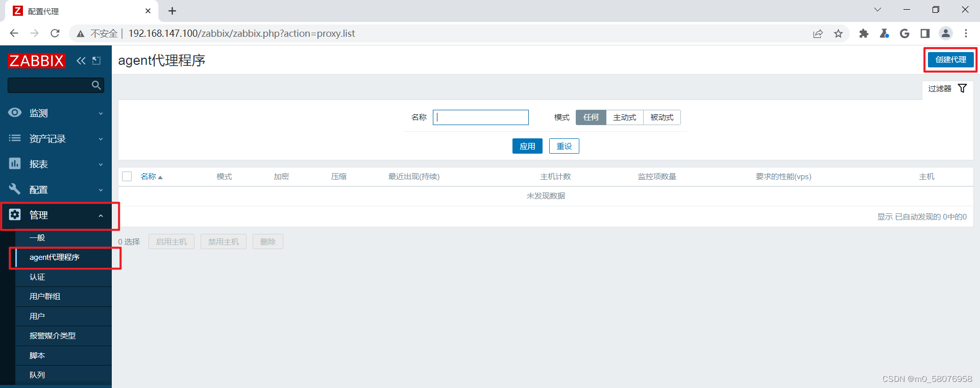Viewport: 980px width, 388px height.
Task: Tick the select-all checkbox in table header
Action: click(127, 176)
